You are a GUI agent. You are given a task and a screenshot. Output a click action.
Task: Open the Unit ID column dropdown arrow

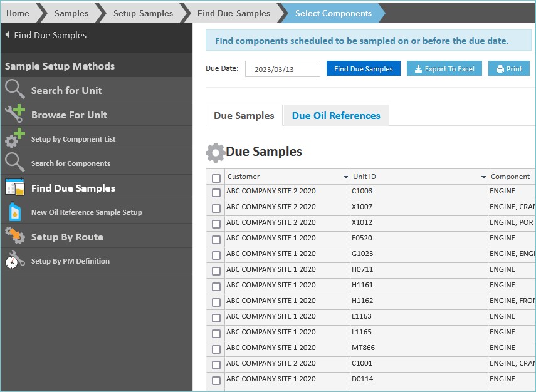483,178
